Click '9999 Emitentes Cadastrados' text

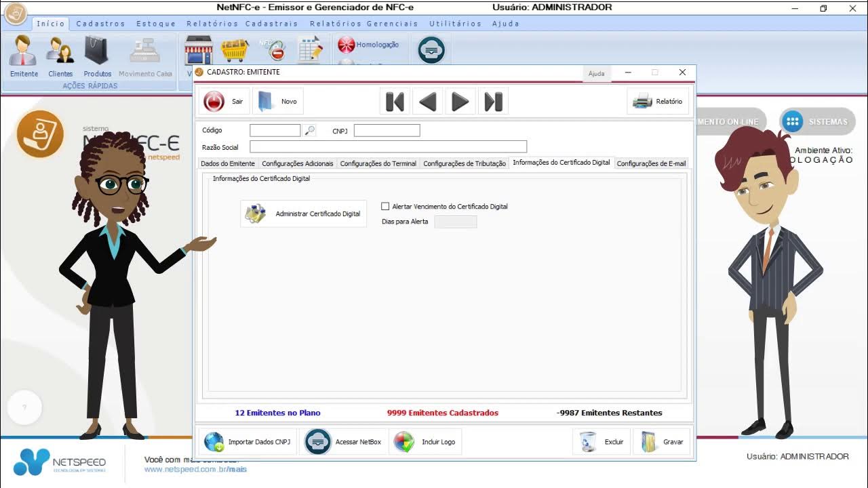pyautogui.click(x=443, y=413)
